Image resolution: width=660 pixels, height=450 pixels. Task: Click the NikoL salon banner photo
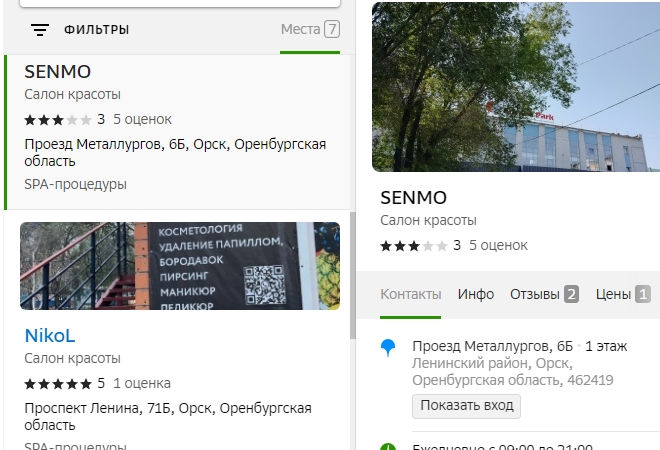(x=180, y=265)
